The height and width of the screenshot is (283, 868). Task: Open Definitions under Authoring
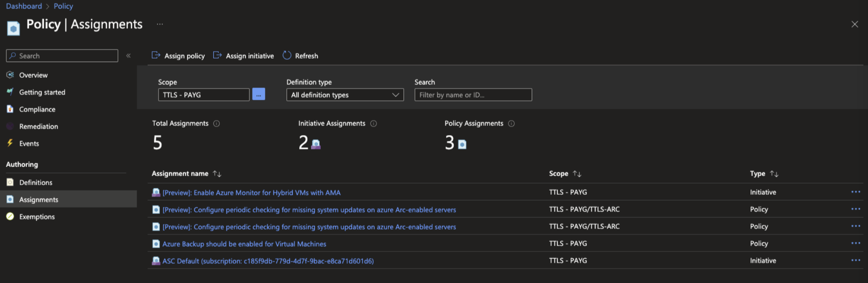pos(36,182)
